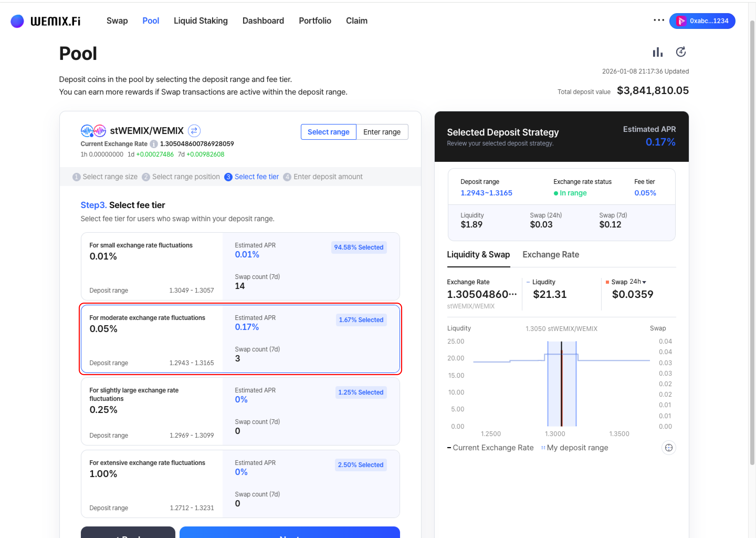Go to step 1 Select range size

tap(105, 177)
